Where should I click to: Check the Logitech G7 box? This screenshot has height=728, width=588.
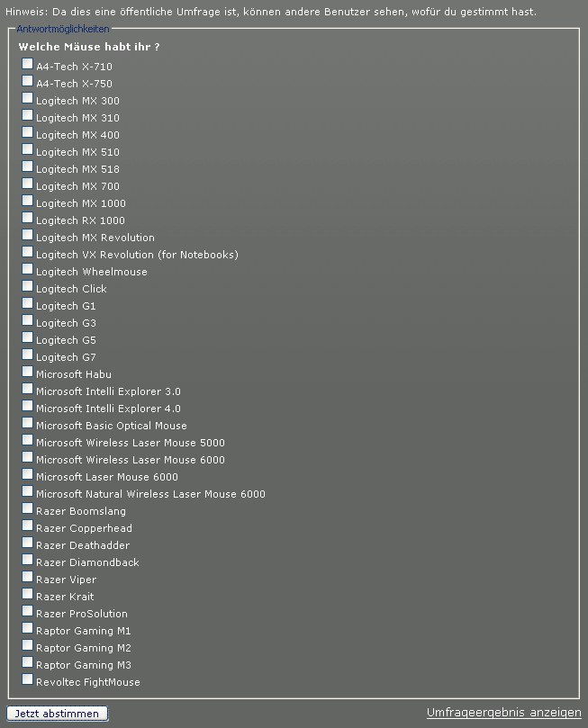pyautogui.click(x=27, y=355)
